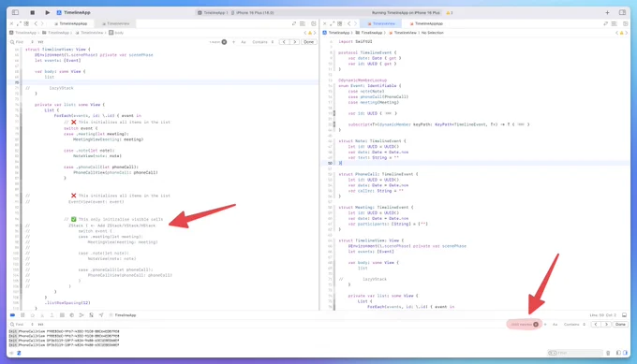Click the search field in left editor find bar
Screen dimensions: 637x364
(122, 42)
